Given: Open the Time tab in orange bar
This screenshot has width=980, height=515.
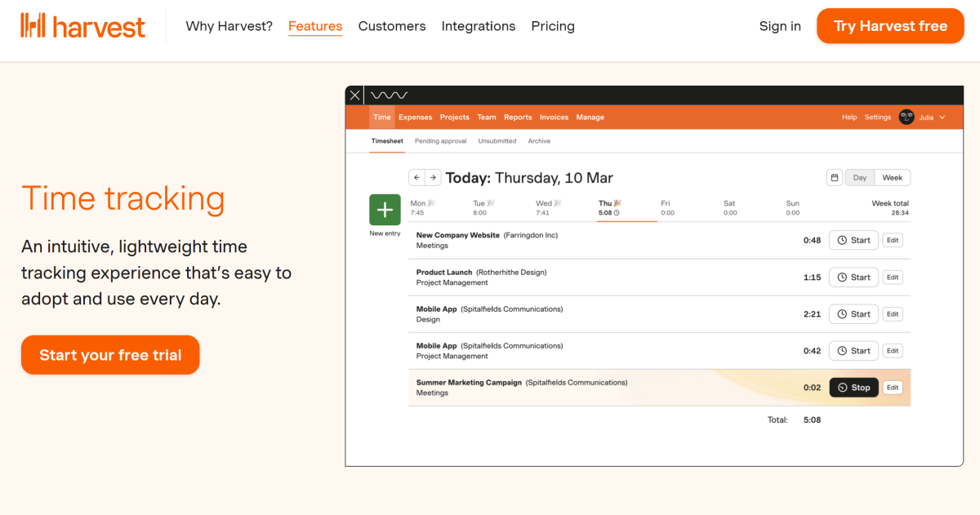Looking at the screenshot, I should pos(382,117).
